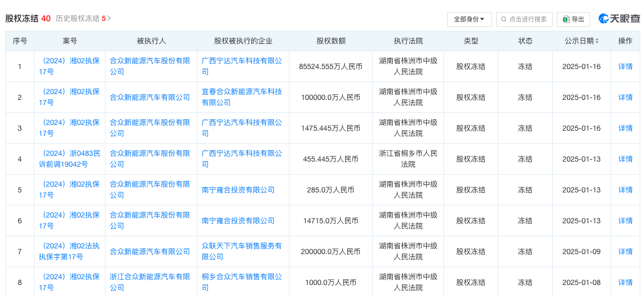Click the Tianyancha logo
The width and height of the screenshot is (644, 297).
point(619,19)
